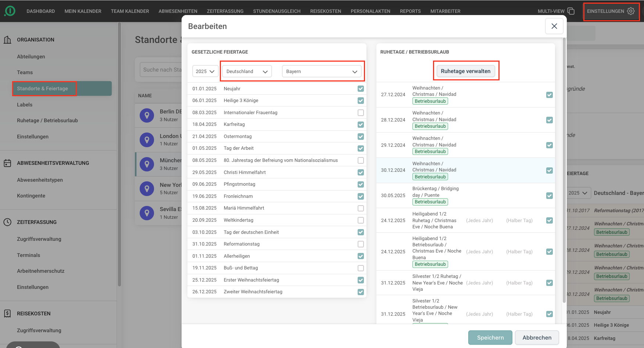Open Arbeitnehmerschutz in the sidebar

[40, 271]
